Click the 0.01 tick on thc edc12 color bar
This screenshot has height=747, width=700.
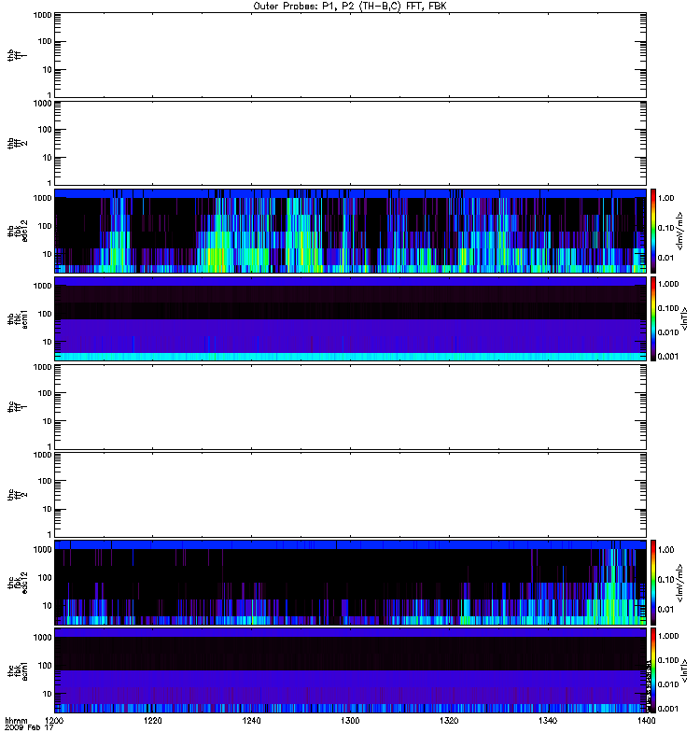click(665, 610)
